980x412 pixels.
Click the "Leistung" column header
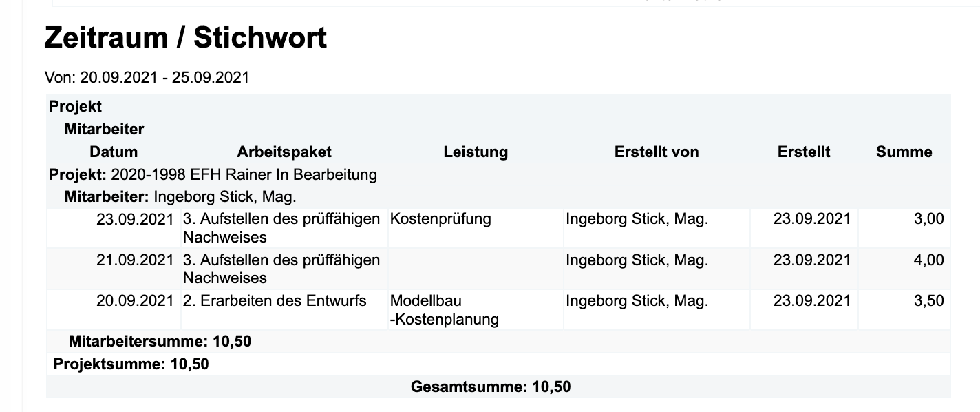(476, 152)
